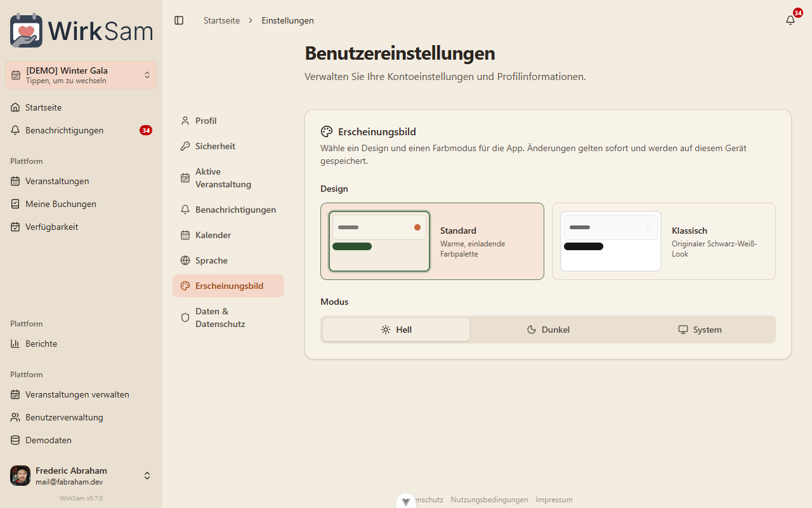
Task: Expand the user menu chevron beside Frederic Abraham
Action: point(147,476)
